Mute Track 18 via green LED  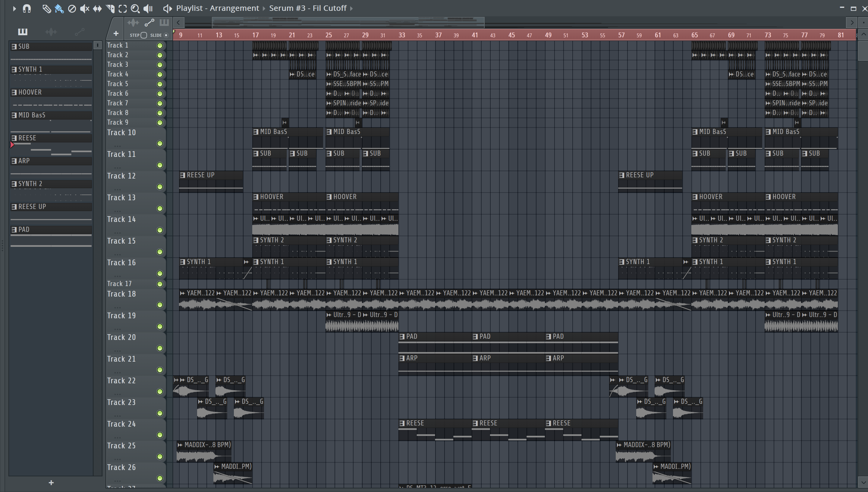160,305
